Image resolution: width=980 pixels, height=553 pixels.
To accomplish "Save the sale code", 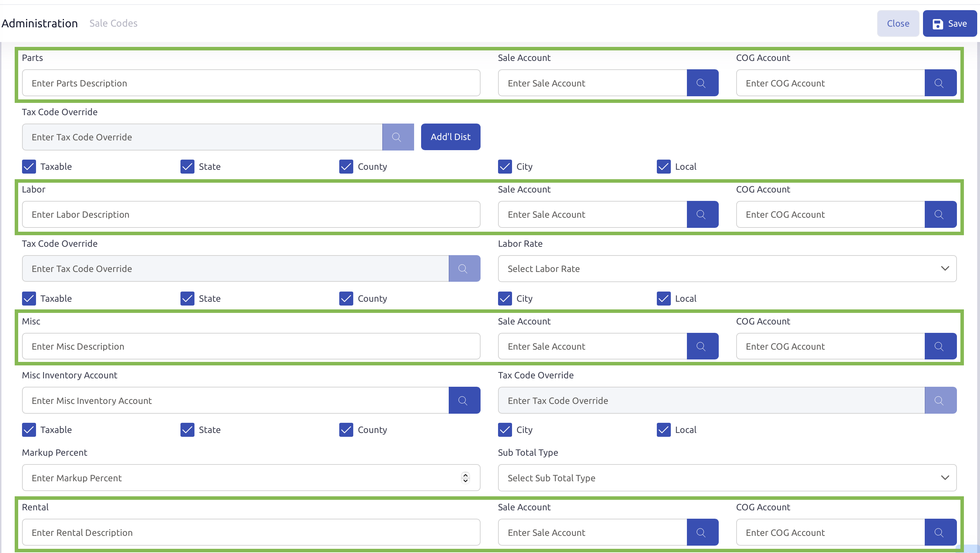I will pyautogui.click(x=949, y=23).
